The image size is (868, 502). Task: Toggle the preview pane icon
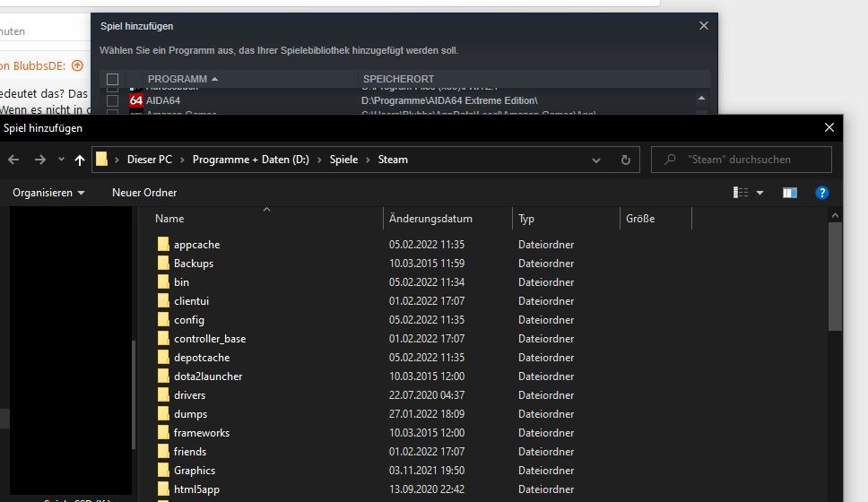click(790, 193)
